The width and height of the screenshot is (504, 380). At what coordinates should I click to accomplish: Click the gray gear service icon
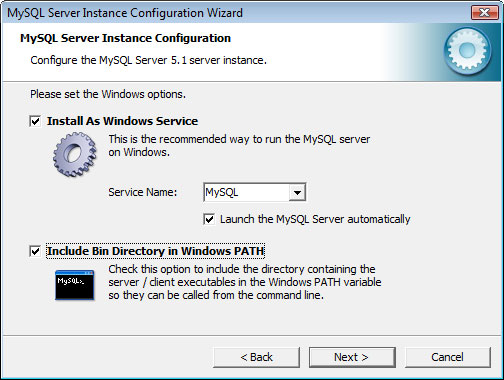pos(75,154)
